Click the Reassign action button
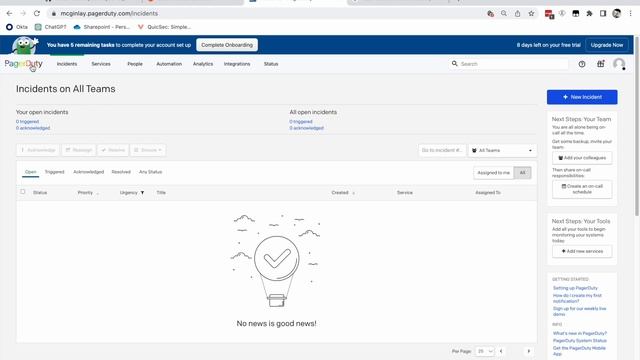Image resolution: width=640 pixels, height=360 pixels. tap(79, 150)
